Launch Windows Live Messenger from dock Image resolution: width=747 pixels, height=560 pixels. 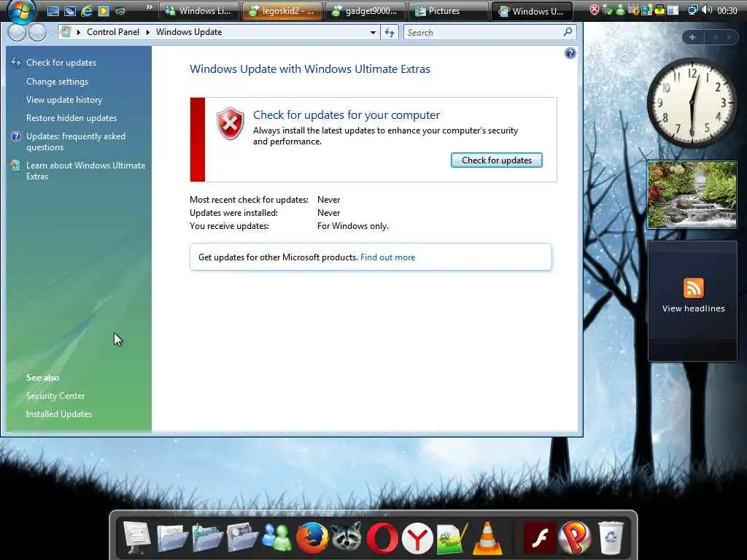(276, 538)
